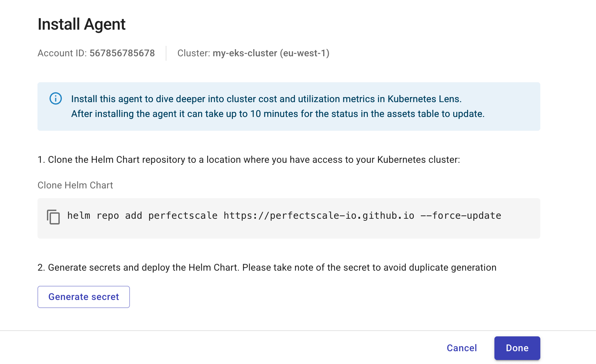Click the Generate secret button
596x364 pixels.
pyautogui.click(x=83, y=297)
